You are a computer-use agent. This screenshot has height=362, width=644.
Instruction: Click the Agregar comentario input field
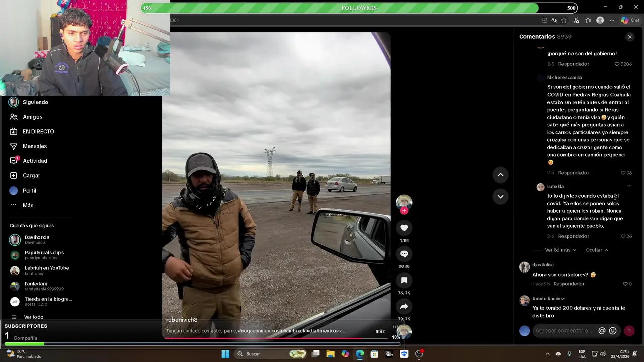coord(565,331)
